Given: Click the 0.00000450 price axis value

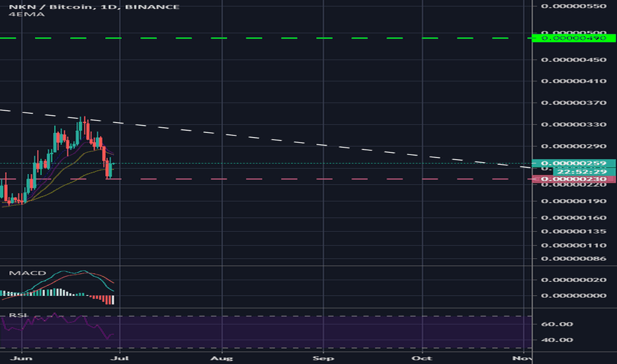Looking at the screenshot, I should point(573,60).
